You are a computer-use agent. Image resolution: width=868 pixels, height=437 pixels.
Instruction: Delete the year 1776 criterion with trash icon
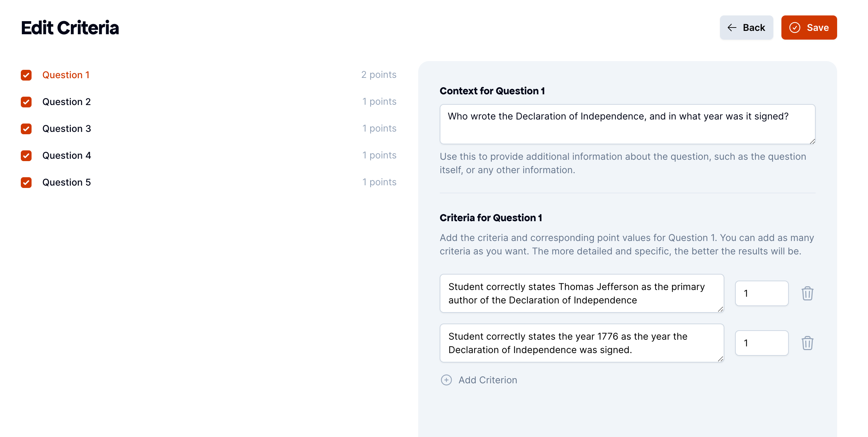(x=807, y=343)
